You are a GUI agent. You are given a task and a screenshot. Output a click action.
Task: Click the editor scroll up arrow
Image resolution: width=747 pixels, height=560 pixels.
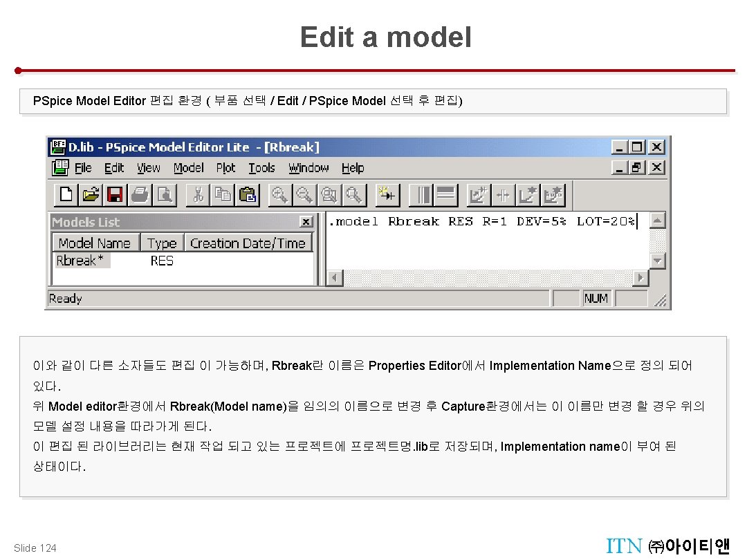pos(658,221)
